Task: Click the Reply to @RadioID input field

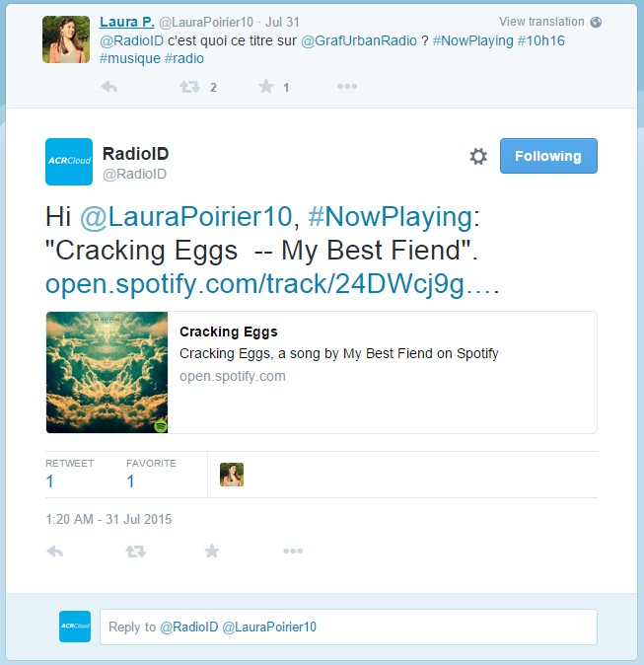Action: 348,627
